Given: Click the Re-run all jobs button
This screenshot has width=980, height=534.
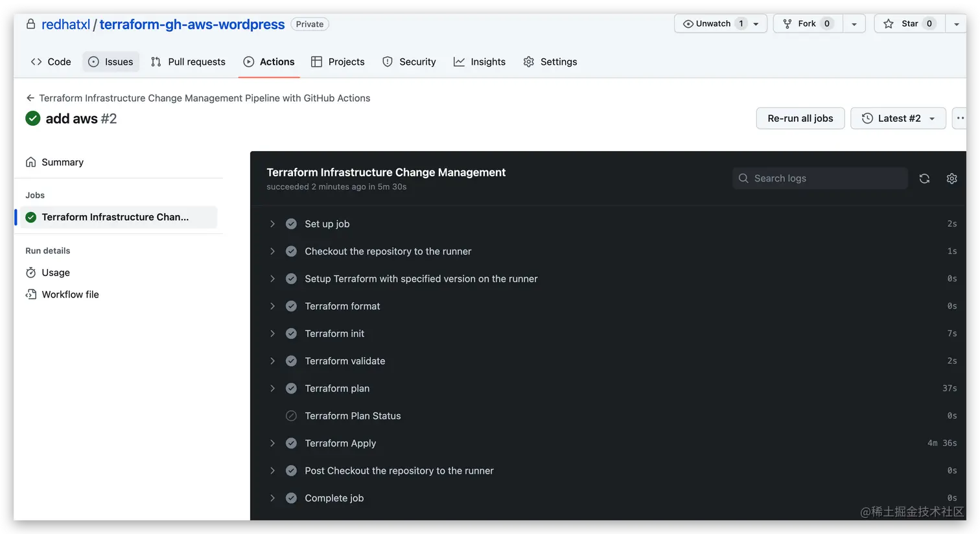Looking at the screenshot, I should tap(800, 119).
